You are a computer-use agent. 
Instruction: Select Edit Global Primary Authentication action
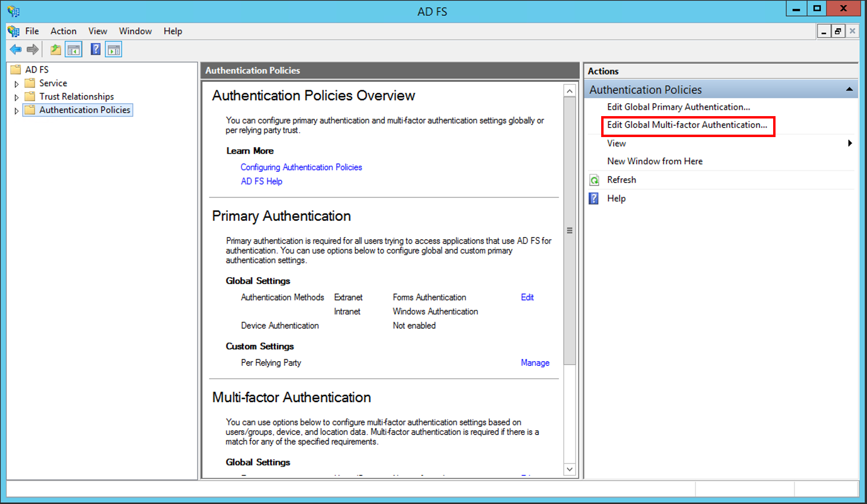(678, 107)
